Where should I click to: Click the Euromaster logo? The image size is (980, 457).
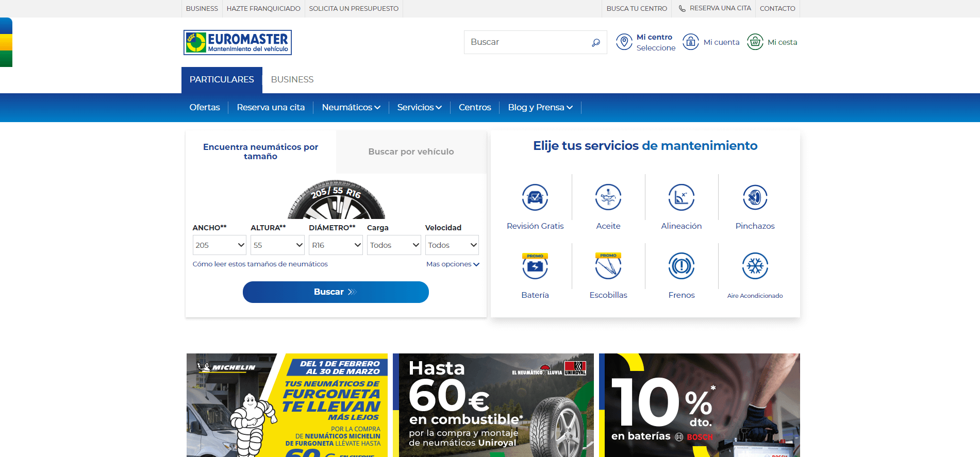(x=238, y=42)
